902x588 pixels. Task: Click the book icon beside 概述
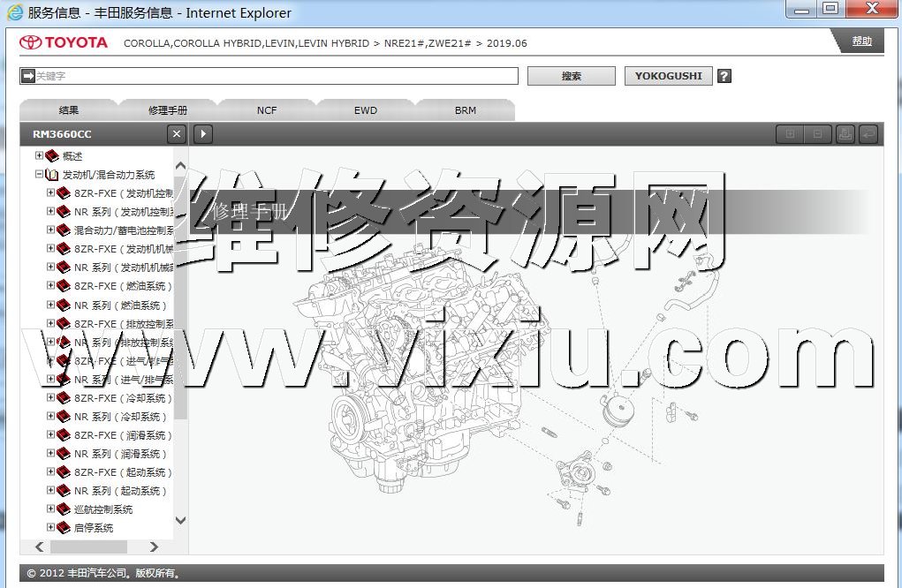click(x=52, y=155)
